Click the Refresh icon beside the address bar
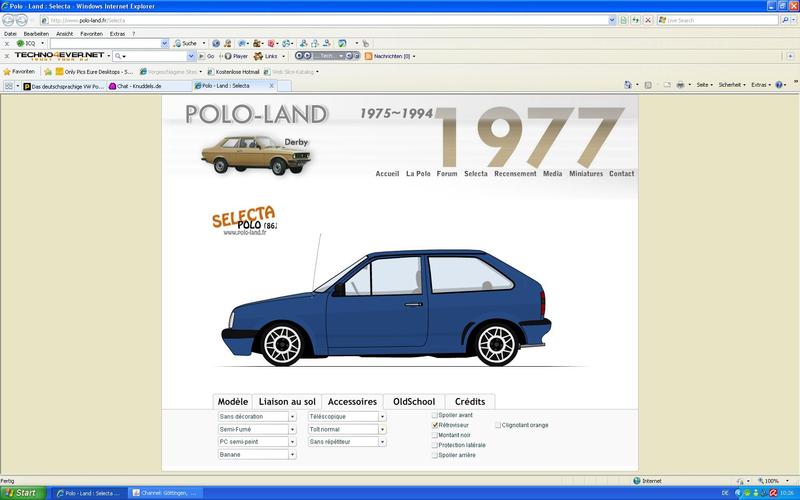This screenshot has width=800, height=500. 635,20
